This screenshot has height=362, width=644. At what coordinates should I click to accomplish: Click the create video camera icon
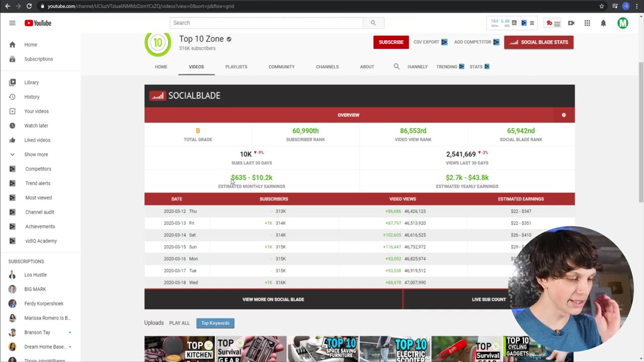point(571,23)
